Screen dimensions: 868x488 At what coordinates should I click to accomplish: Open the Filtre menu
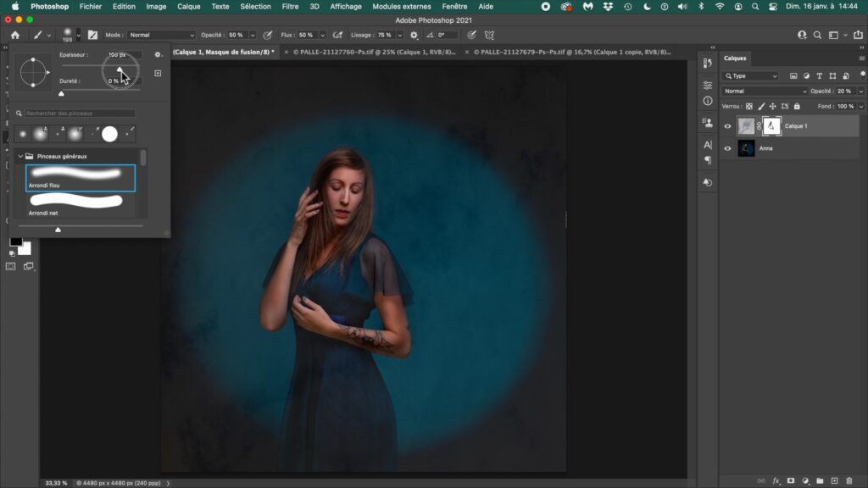[x=290, y=6]
